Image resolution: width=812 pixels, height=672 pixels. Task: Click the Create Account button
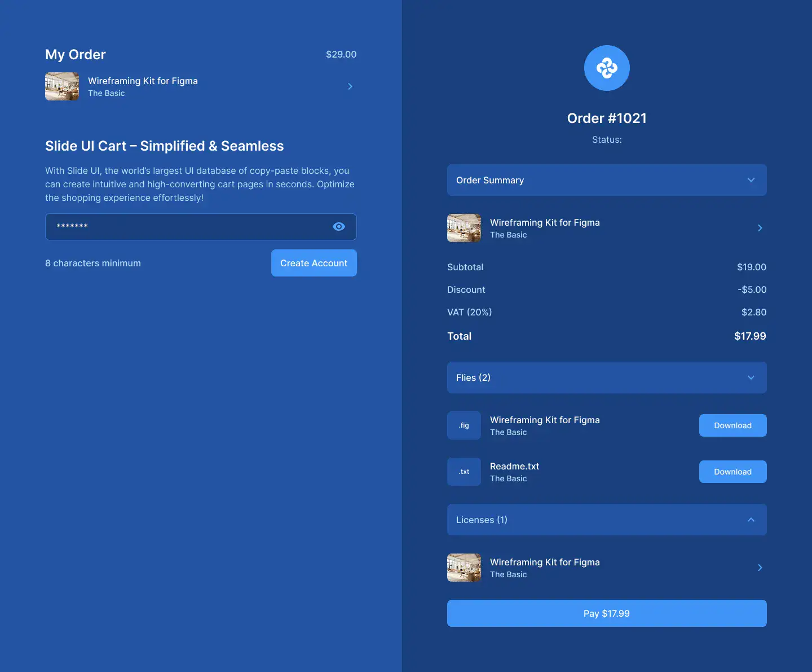[314, 263]
